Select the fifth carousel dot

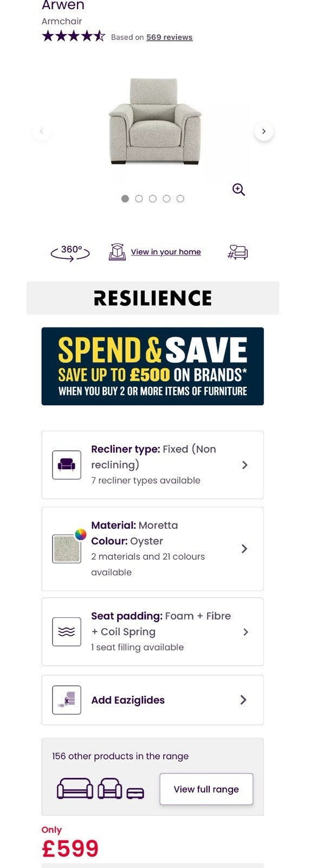pos(180,199)
